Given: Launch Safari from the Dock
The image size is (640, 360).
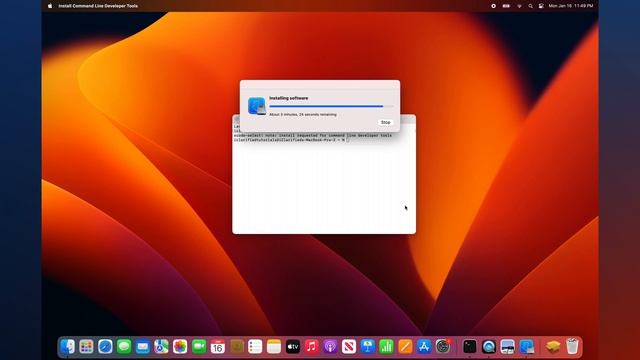Looking at the screenshot, I should click(105, 347).
